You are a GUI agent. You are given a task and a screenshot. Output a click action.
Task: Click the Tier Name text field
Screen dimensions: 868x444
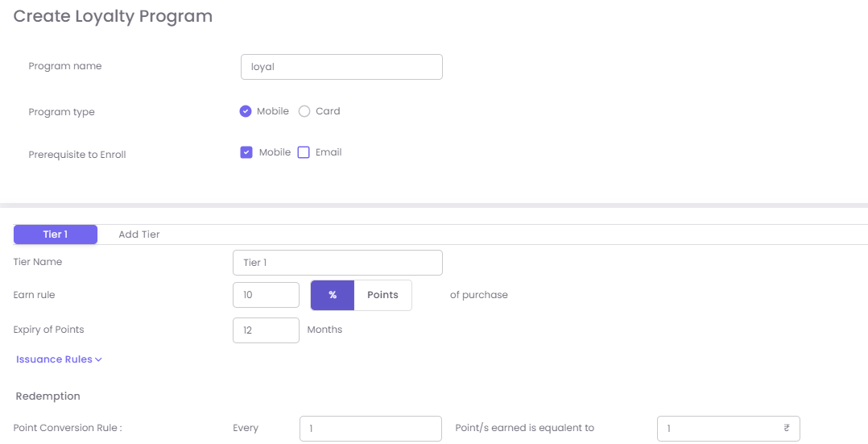[337, 263]
